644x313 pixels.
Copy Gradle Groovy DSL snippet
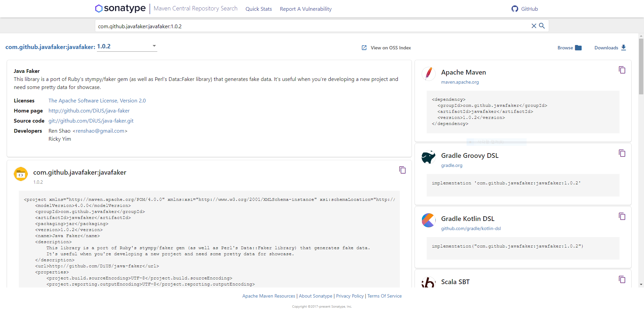point(622,153)
